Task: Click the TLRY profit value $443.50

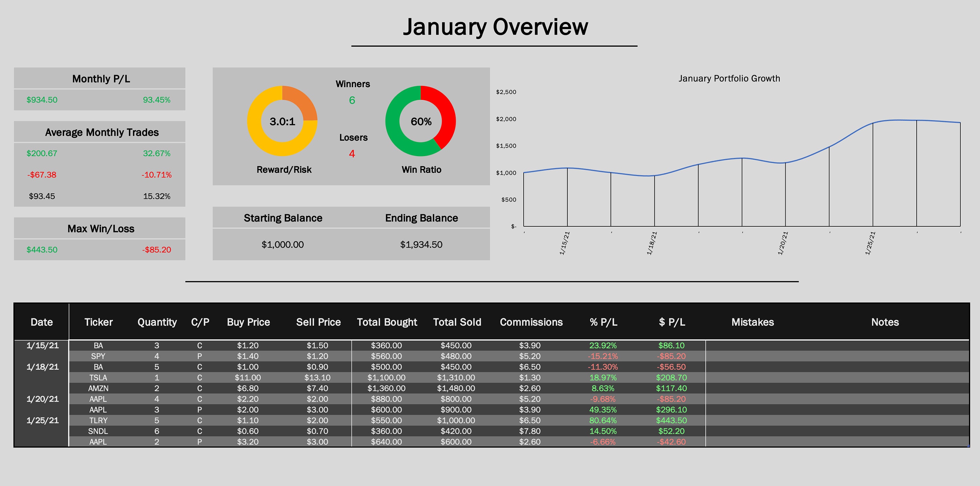Action: coord(672,421)
